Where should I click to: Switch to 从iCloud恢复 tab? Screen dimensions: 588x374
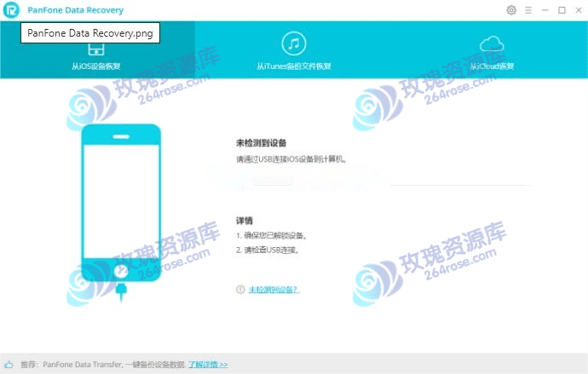(492, 50)
